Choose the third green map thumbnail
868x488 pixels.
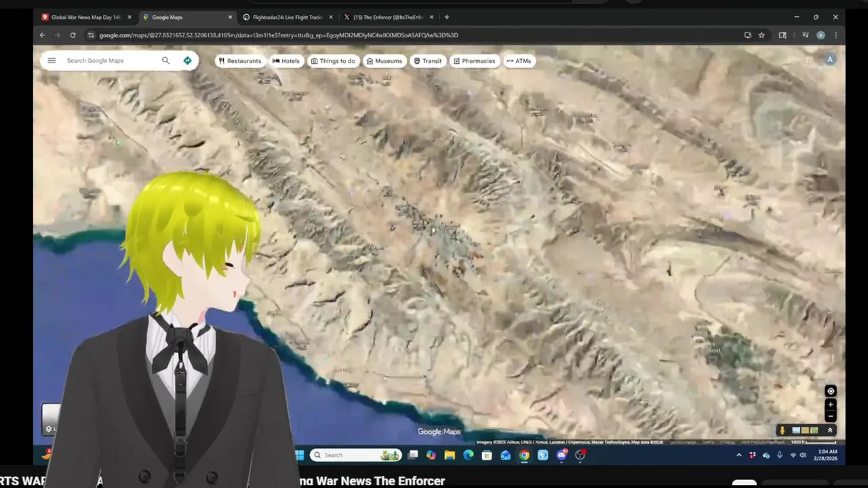814,430
